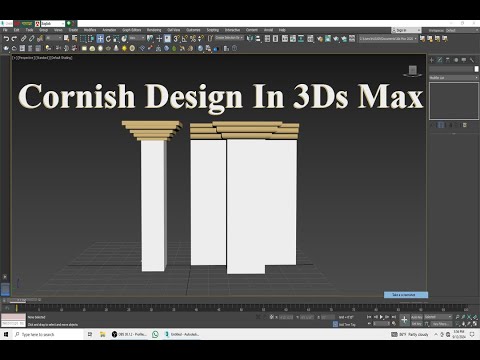
Task: Open the Create Selection Set dropdown
Action: click(229, 38)
